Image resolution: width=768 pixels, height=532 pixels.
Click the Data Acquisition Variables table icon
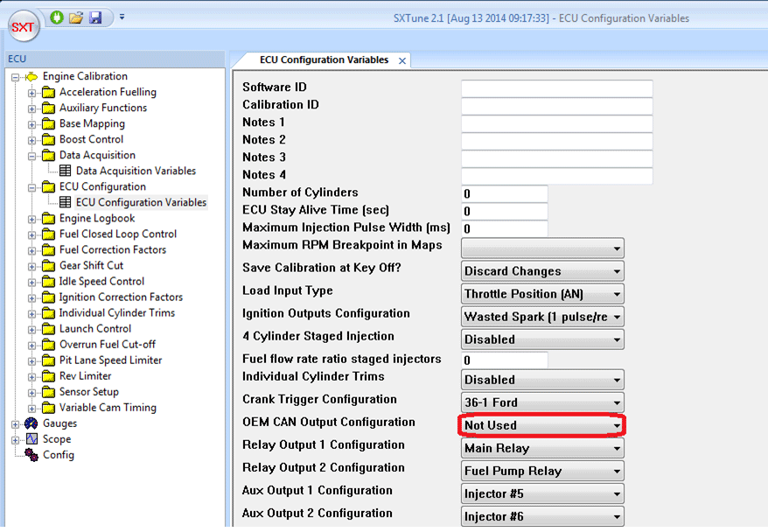[66, 171]
